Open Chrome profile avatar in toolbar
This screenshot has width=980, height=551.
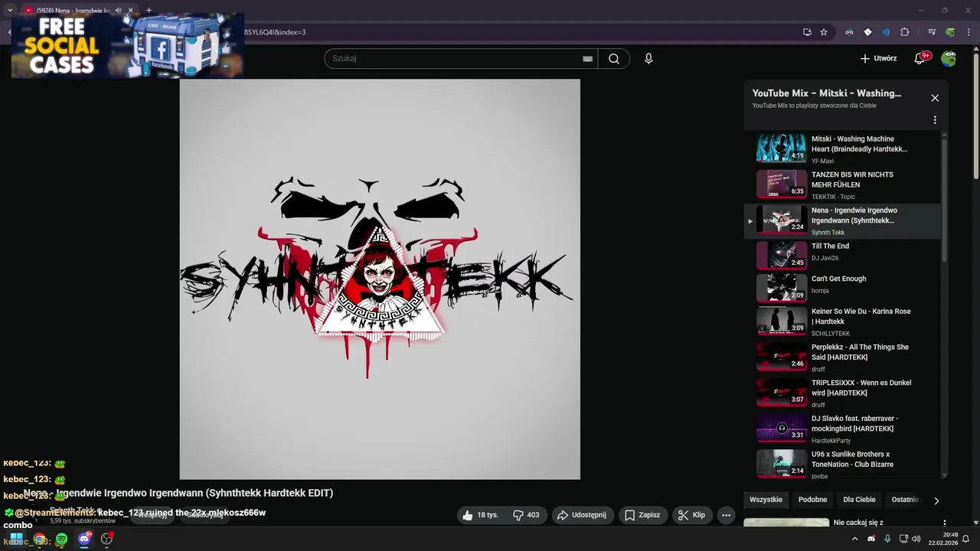click(x=950, y=32)
